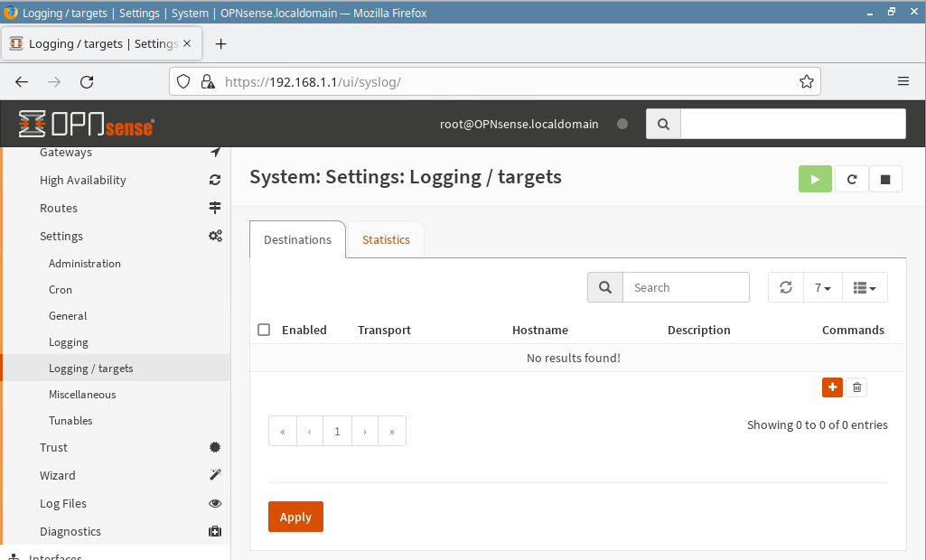Restart the syslog service with reload icon
Screen dimensions: 926x560
point(851,180)
